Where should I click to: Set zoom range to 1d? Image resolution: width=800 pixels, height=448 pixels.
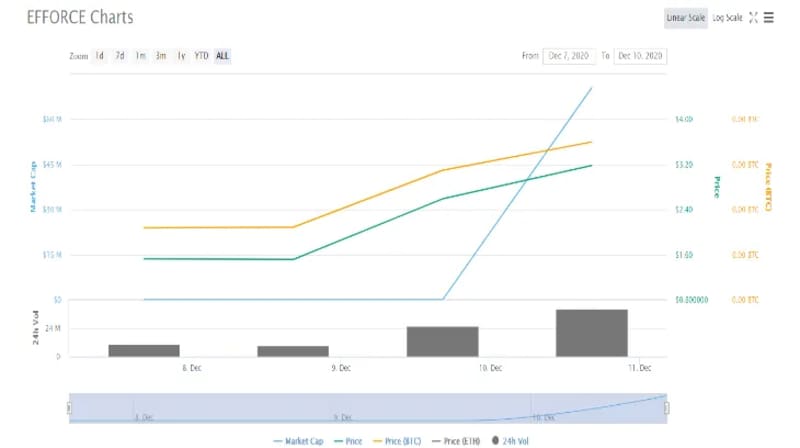tap(100, 56)
